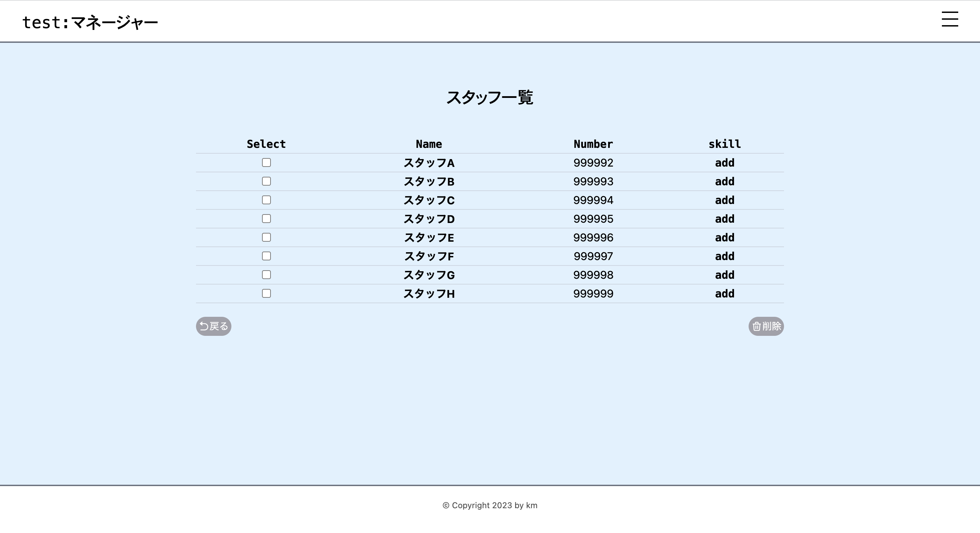The height and width of the screenshot is (533, 980).
Task: Click add for スタッフA's skill
Action: click(724, 162)
